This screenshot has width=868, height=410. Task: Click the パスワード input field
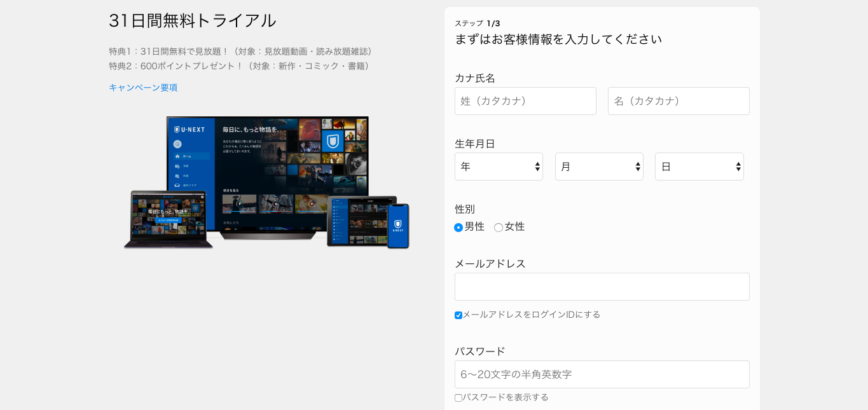[602, 374]
